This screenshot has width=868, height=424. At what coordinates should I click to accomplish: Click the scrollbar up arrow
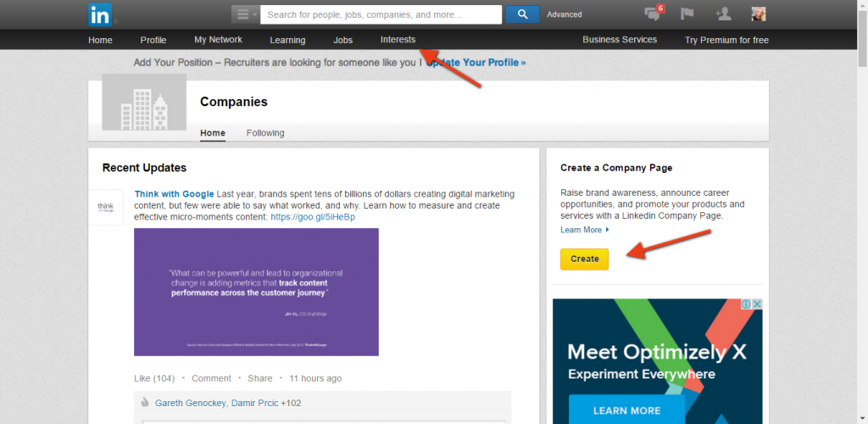[x=863, y=4]
